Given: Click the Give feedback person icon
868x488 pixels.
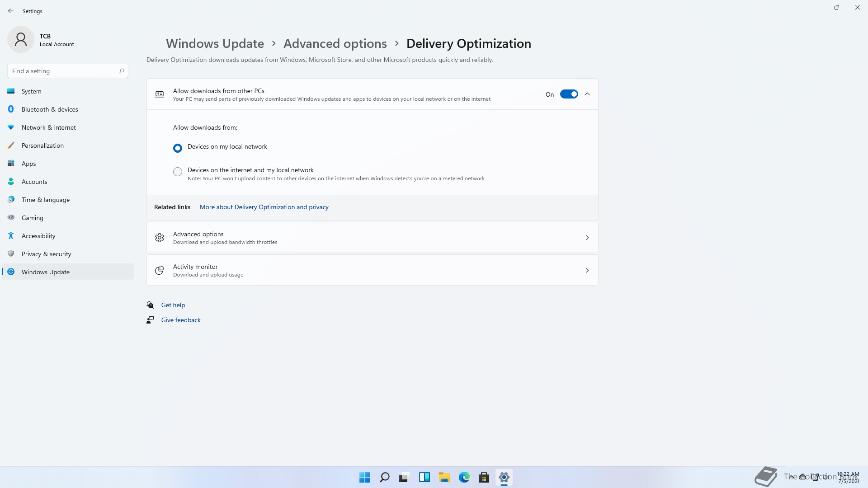Looking at the screenshot, I should pyautogui.click(x=150, y=320).
